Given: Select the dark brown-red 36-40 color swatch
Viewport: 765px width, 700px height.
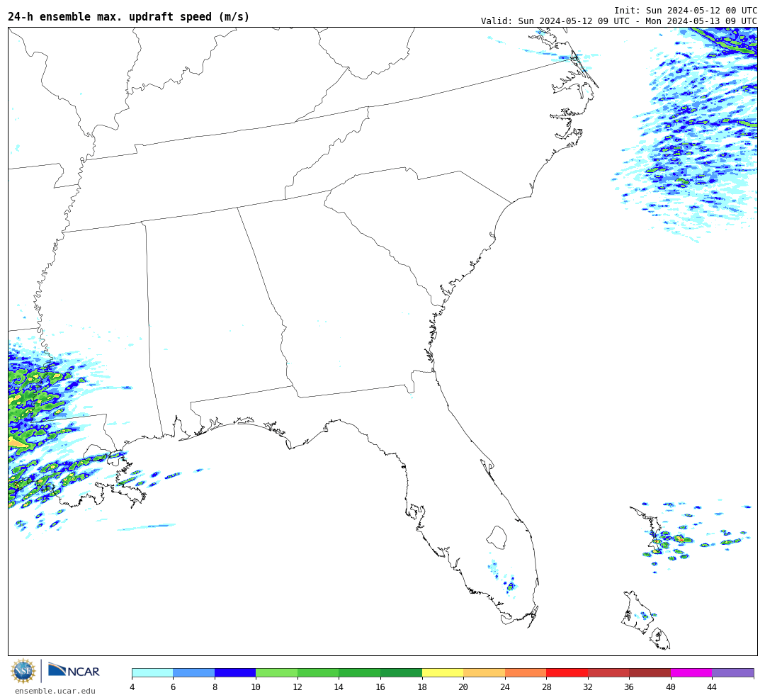Looking at the screenshot, I should (x=650, y=672).
